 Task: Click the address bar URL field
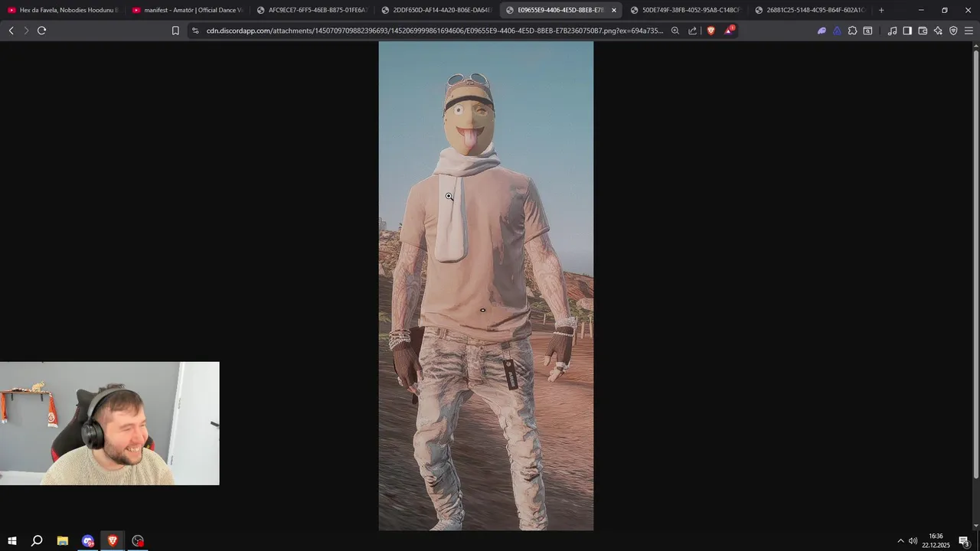[x=434, y=31]
